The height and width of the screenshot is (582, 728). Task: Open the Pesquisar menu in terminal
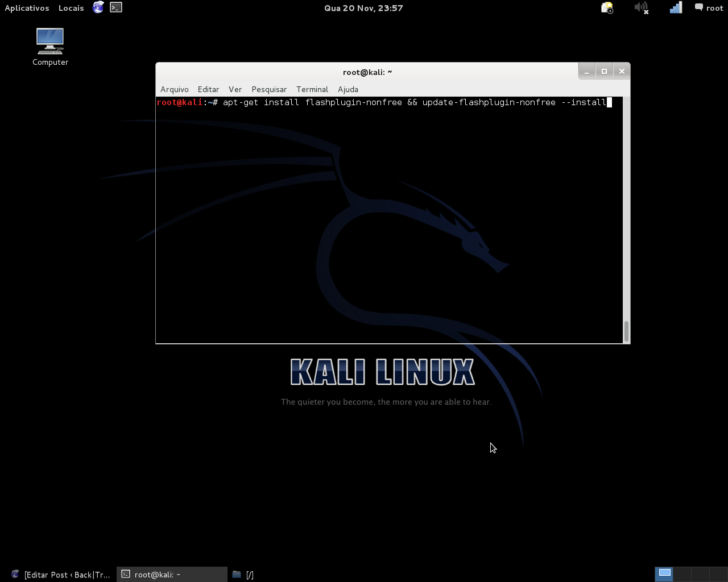(x=269, y=89)
